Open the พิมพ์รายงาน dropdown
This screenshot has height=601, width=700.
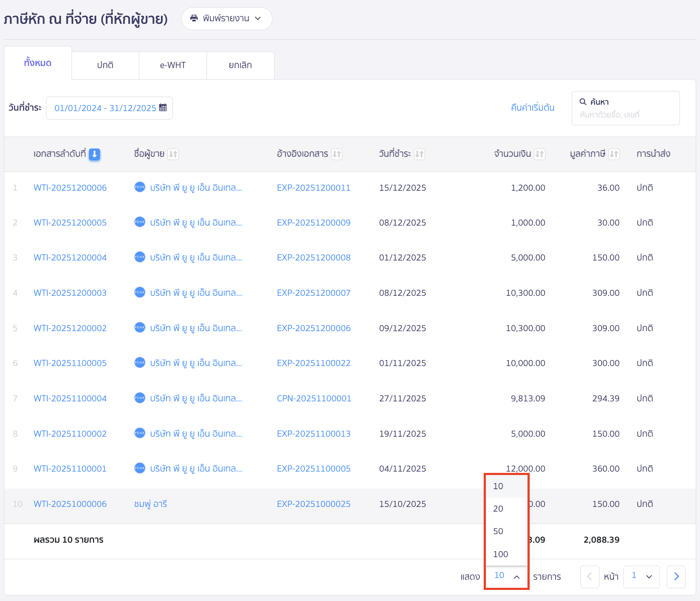pyautogui.click(x=227, y=19)
